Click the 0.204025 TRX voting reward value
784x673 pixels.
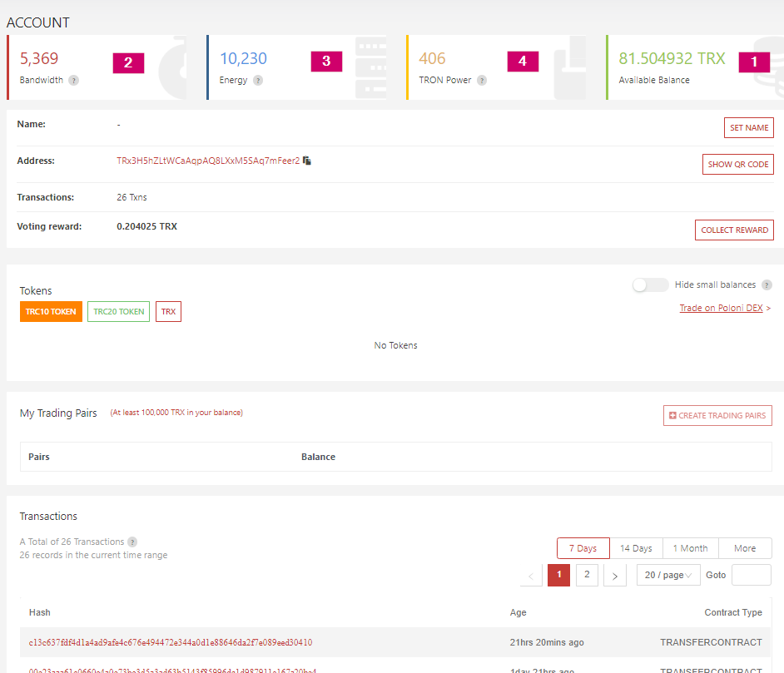click(x=147, y=226)
